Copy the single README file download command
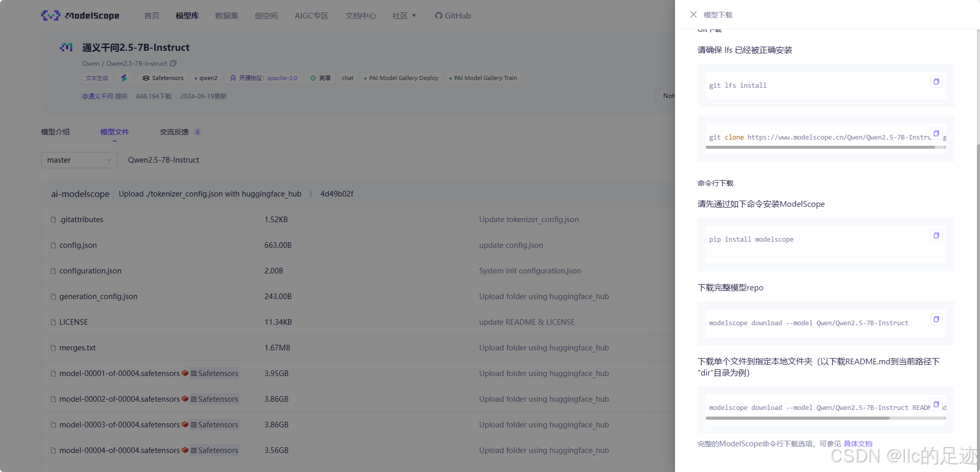980x472 pixels. pyautogui.click(x=936, y=404)
